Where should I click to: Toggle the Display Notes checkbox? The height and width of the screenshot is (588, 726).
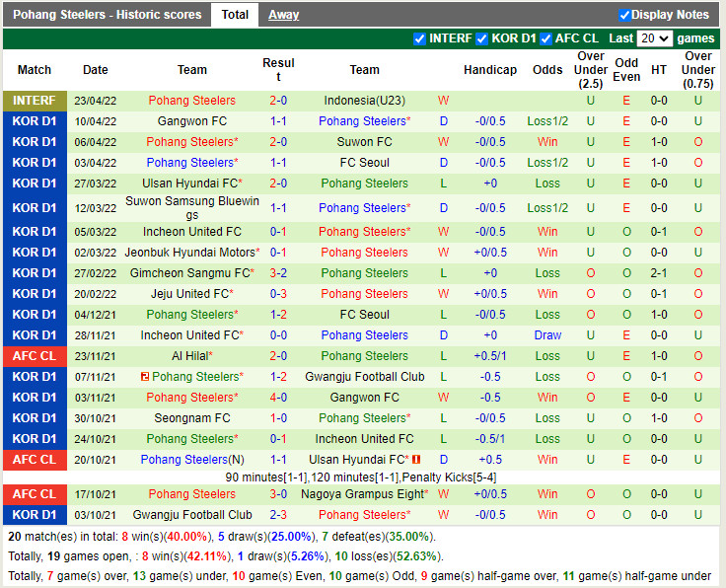(624, 15)
